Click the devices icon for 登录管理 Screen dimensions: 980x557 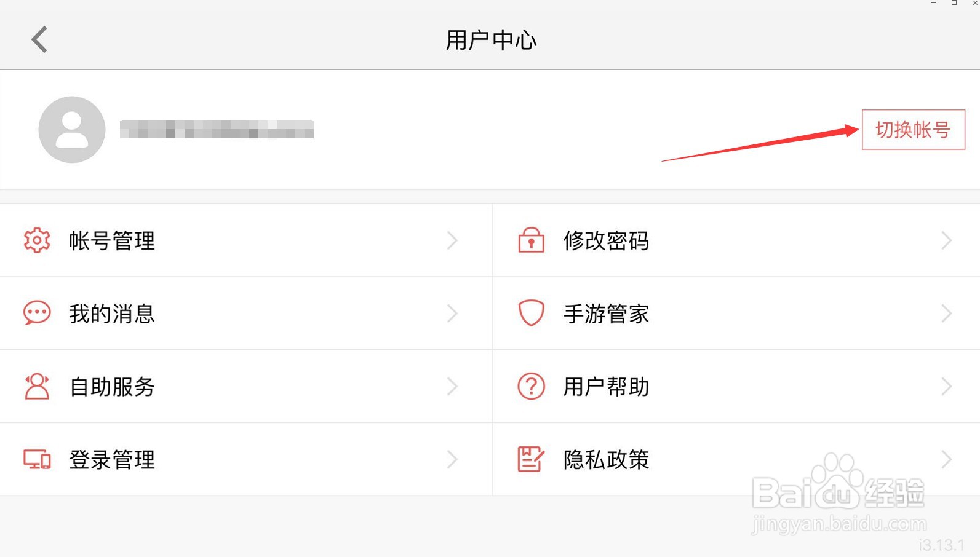[37, 459]
